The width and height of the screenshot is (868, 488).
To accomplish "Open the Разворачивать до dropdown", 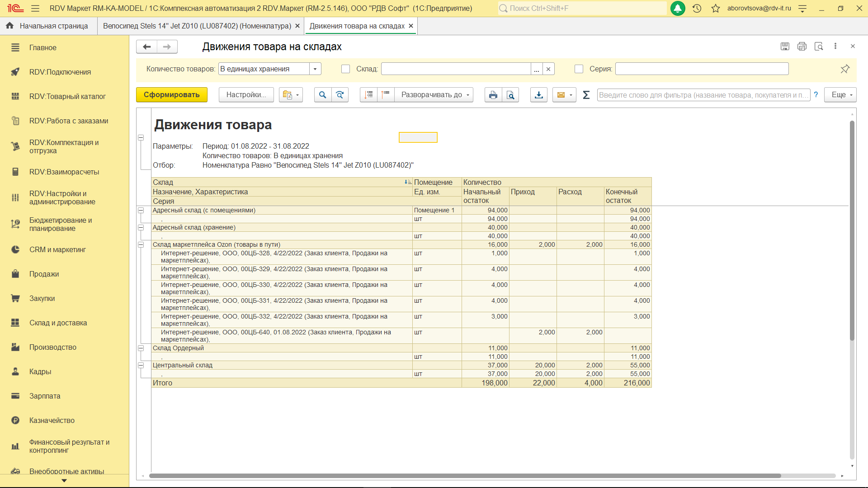I will 434,95.
